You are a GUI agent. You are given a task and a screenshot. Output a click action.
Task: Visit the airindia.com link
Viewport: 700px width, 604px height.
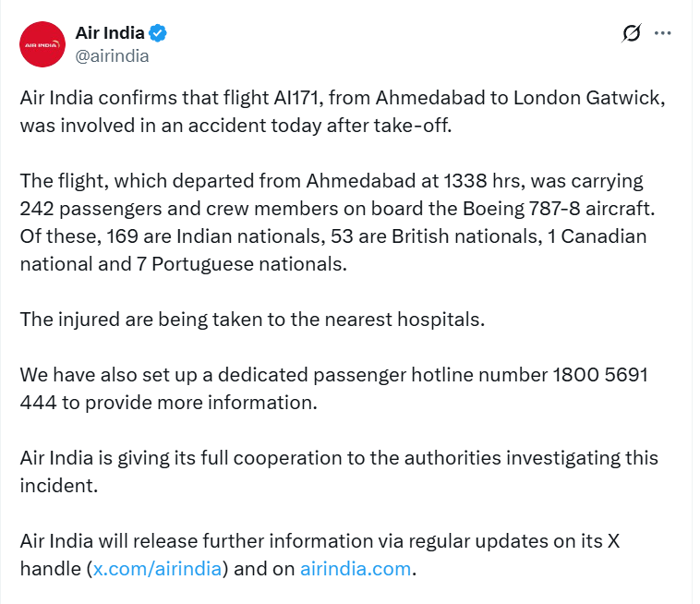356,568
